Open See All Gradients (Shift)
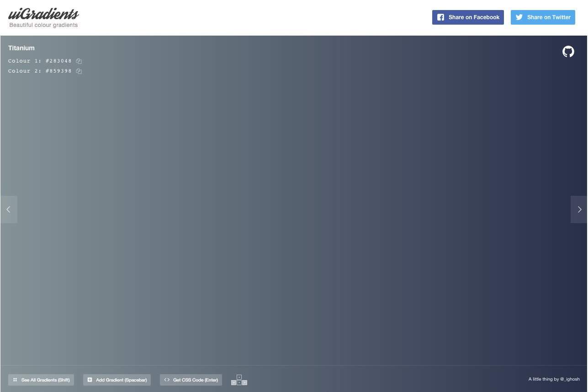 (x=41, y=380)
